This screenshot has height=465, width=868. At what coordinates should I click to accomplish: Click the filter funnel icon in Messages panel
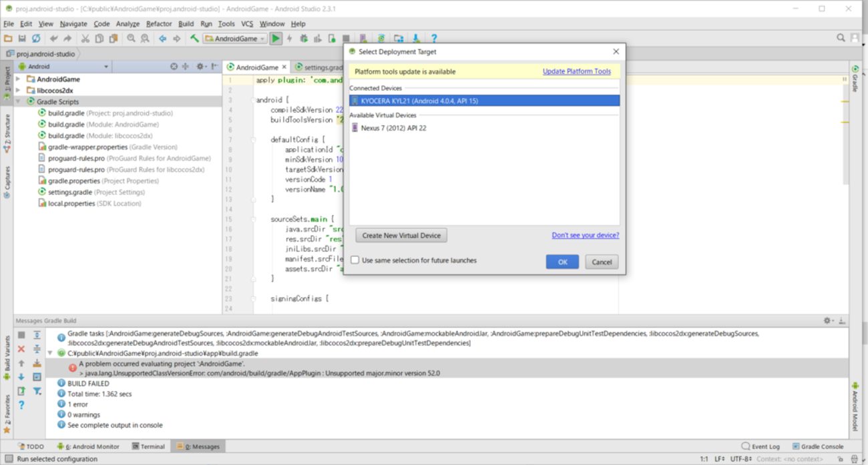(37, 391)
